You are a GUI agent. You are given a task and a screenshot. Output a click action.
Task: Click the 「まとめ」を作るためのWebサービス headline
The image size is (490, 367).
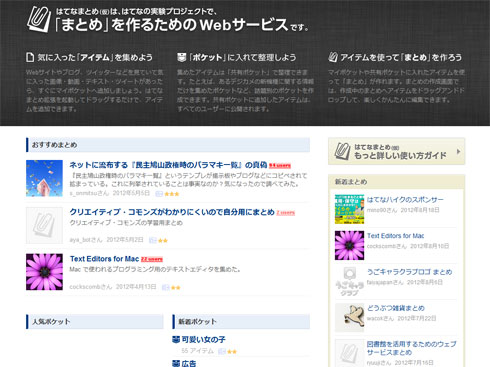[x=171, y=25]
